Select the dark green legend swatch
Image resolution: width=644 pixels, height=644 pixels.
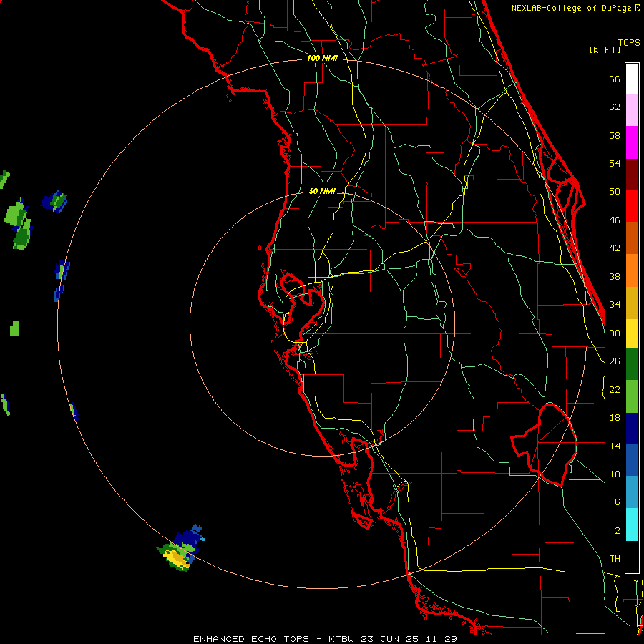pos(632,364)
